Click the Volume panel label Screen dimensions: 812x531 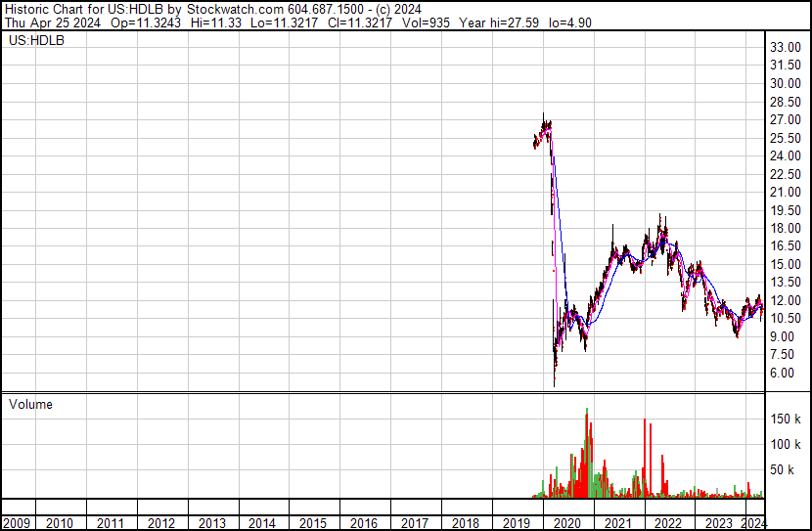[29, 404]
